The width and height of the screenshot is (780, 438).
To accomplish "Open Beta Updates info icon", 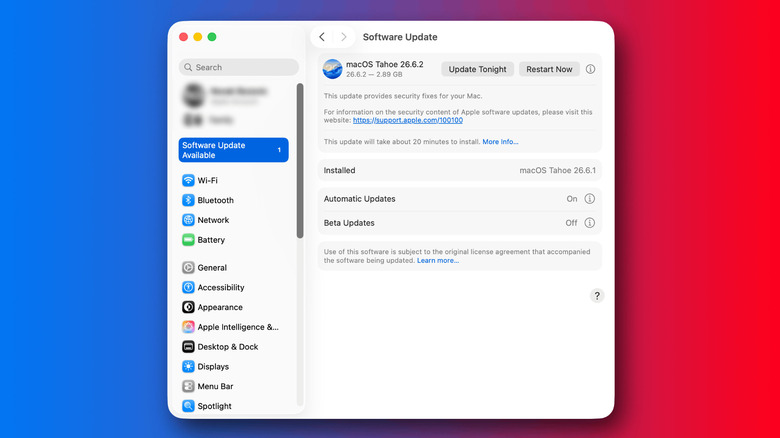I will click(x=589, y=222).
